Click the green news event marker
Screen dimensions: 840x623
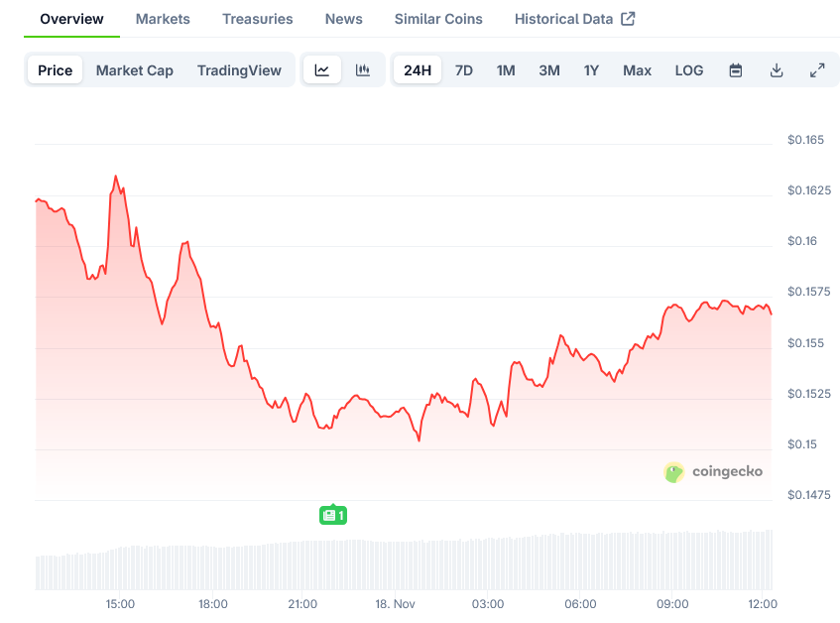click(333, 515)
